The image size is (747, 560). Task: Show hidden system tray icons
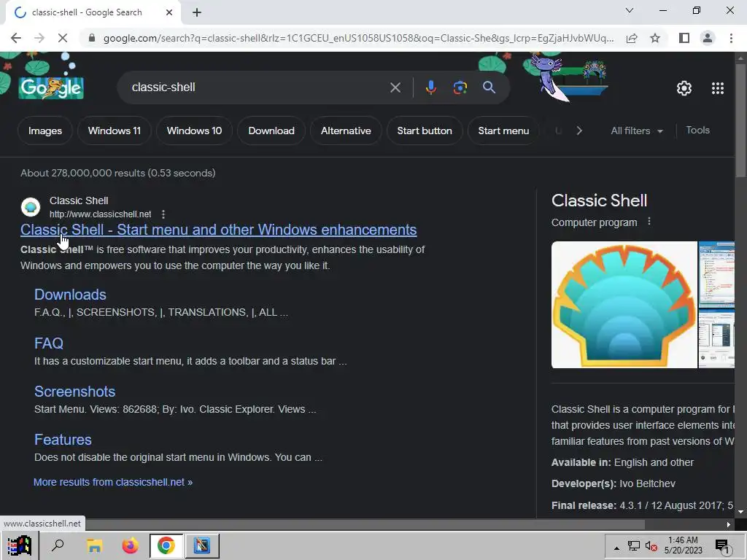click(616, 548)
